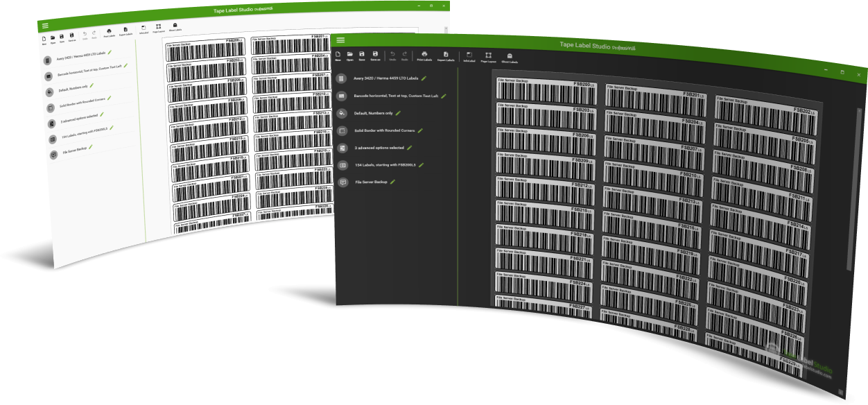This screenshot has height=405, width=868.
Task: Click Open in dark window toolbar
Action: [x=350, y=56]
